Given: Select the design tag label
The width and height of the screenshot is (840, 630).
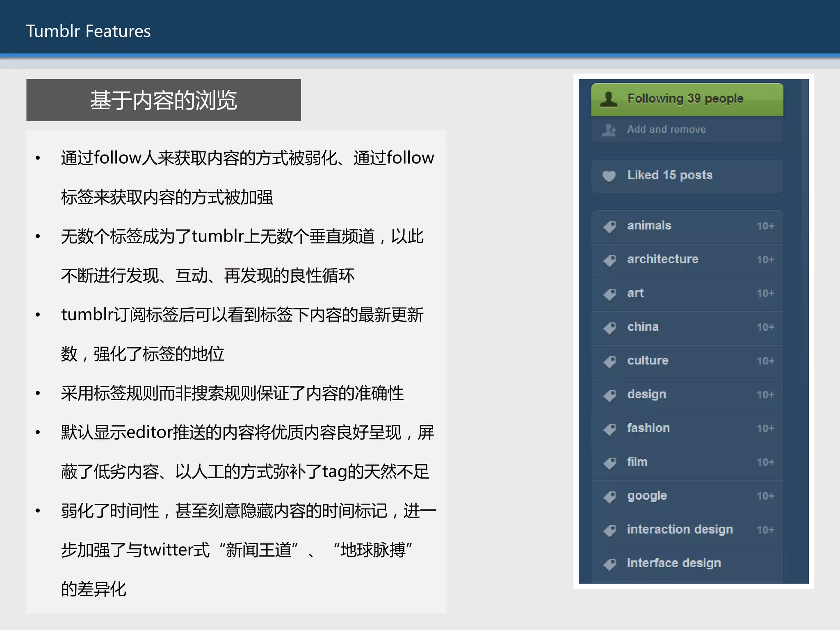Looking at the screenshot, I should click(646, 395).
